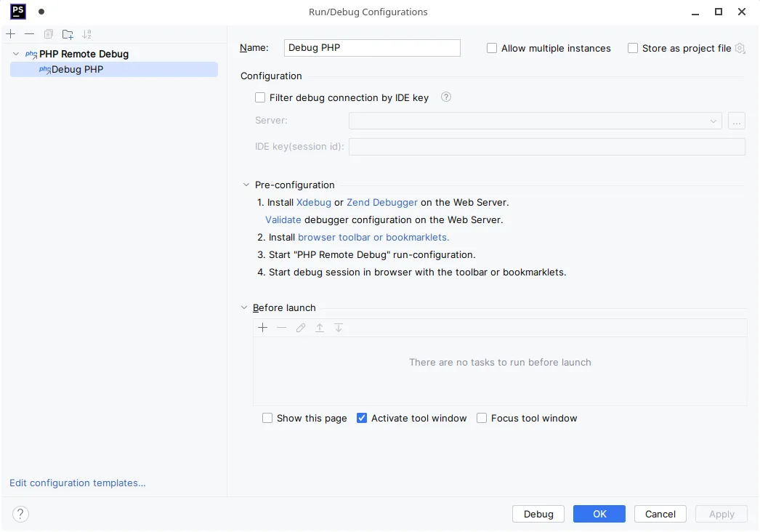Collapse the Before launch section
The width and height of the screenshot is (760, 532).
pyautogui.click(x=245, y=307)
